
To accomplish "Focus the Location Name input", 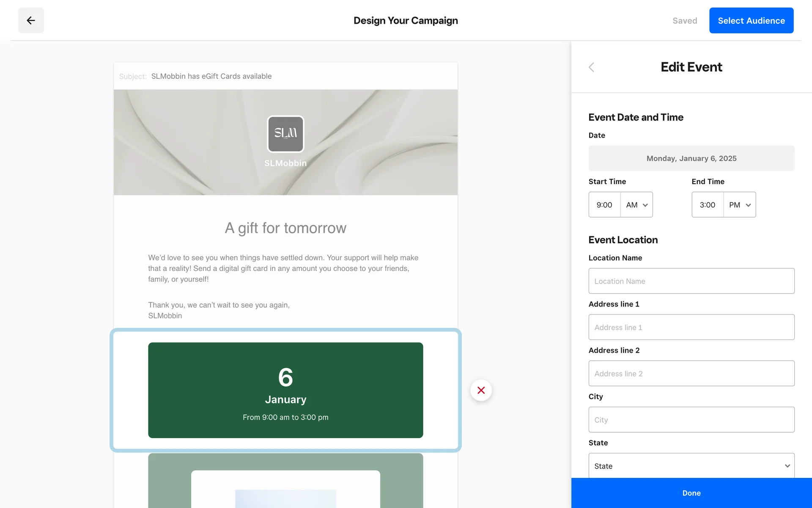I will [x=691, y=281].
